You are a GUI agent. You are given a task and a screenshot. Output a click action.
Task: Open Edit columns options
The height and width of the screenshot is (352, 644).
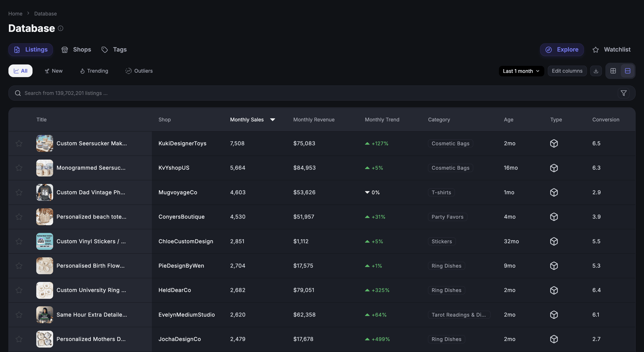click(567, 71)
